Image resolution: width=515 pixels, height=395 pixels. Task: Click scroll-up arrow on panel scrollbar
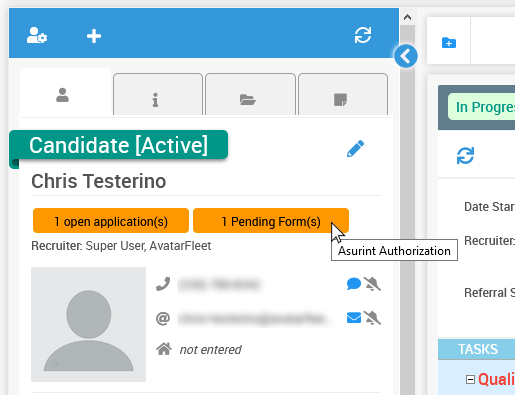coord(407,17)
